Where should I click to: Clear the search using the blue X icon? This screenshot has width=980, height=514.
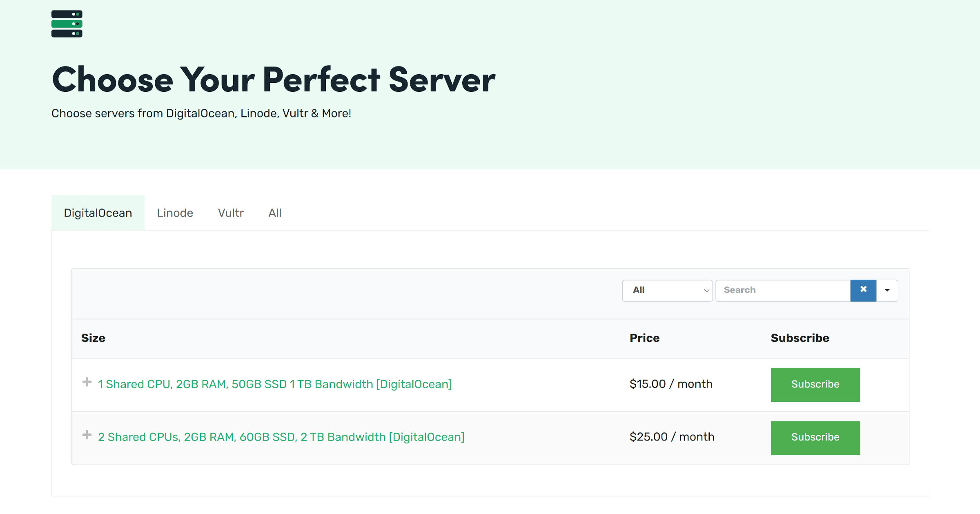point(863,290)
